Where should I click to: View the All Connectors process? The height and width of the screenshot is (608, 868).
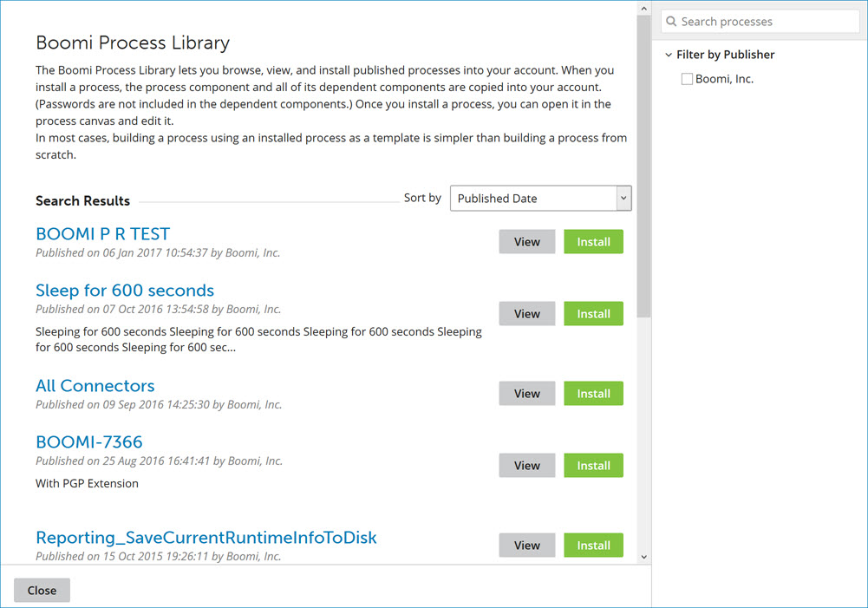pos(526,393)
